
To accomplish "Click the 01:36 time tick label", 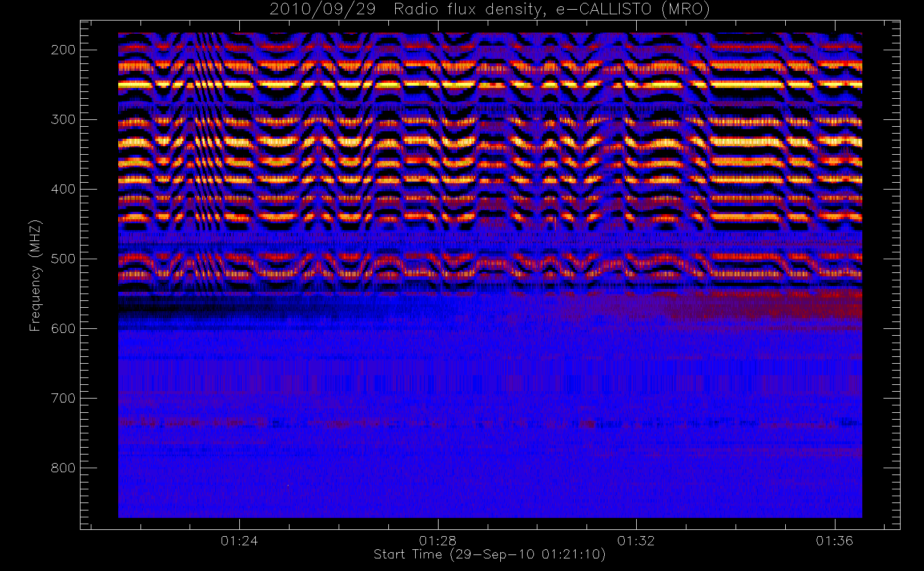I will click(834, 541).
